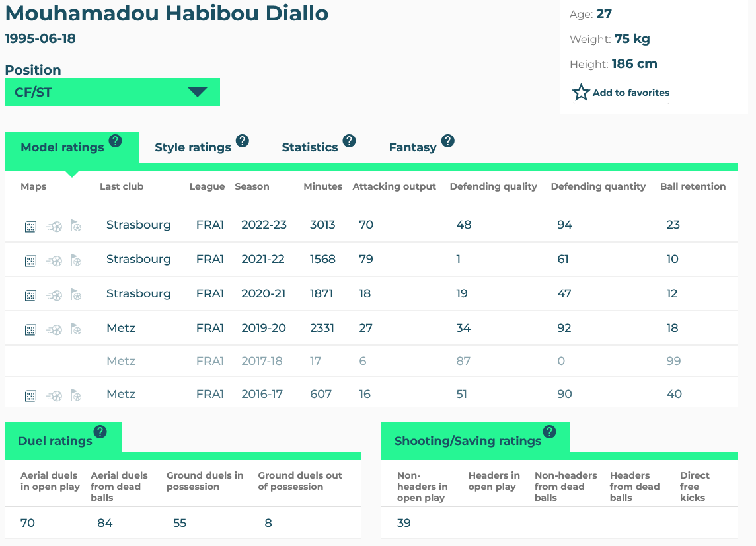Click the moving ball icon for Metz 2016-17
756x546 pixels.
[54, 397]
